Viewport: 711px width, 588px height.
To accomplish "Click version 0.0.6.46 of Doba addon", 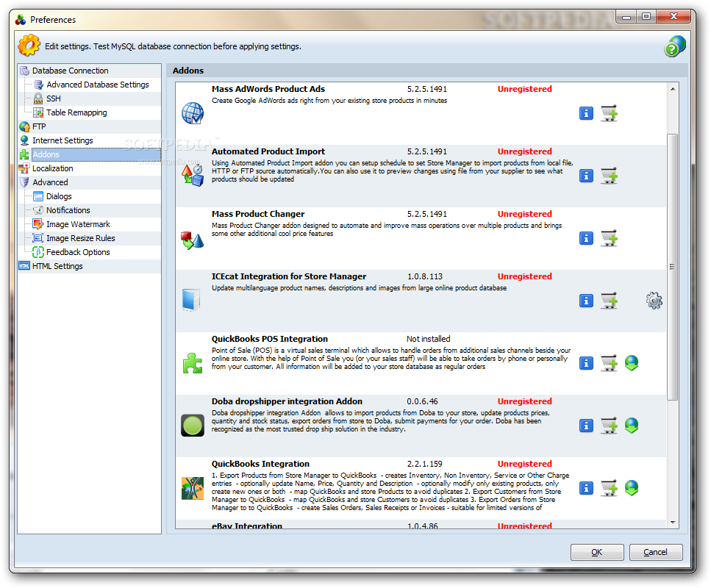I will (423, 402).
